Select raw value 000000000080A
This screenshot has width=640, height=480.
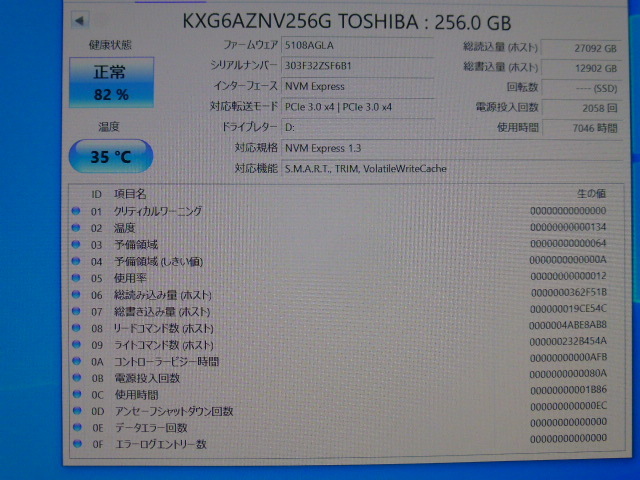point(568,373)
